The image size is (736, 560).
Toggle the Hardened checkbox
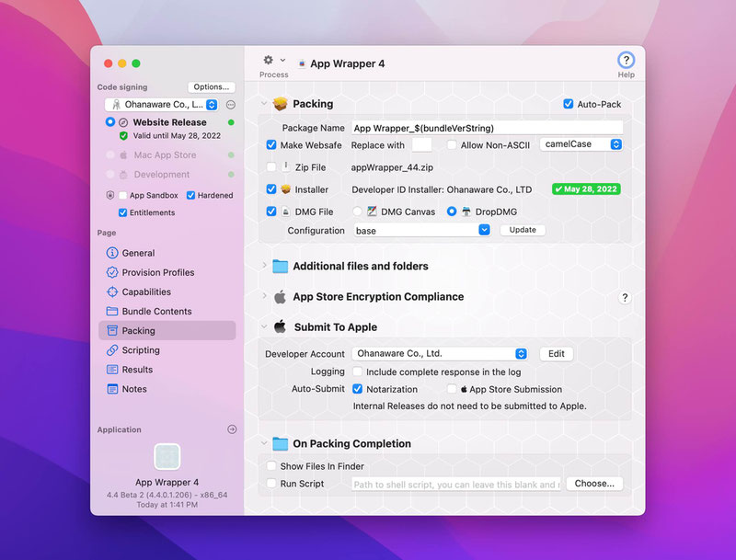(190, 195)
